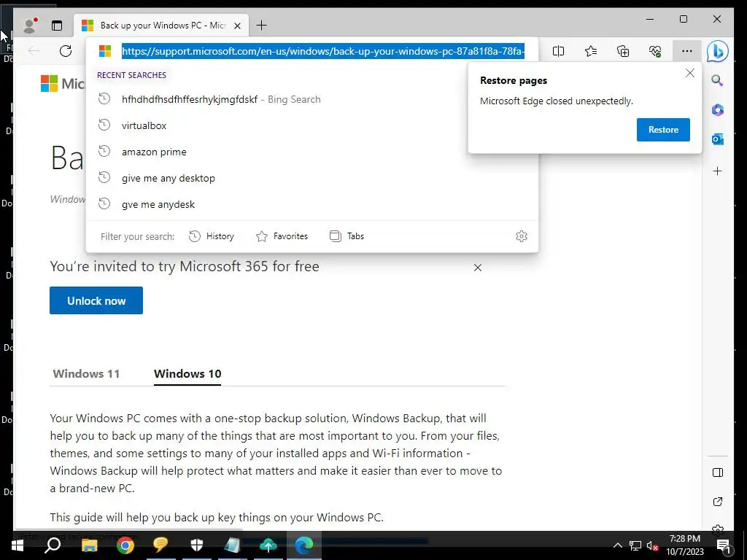Open Microsoft 365 sidebar icon
Viewport: 747px width, 560px height.
point(718,110)
